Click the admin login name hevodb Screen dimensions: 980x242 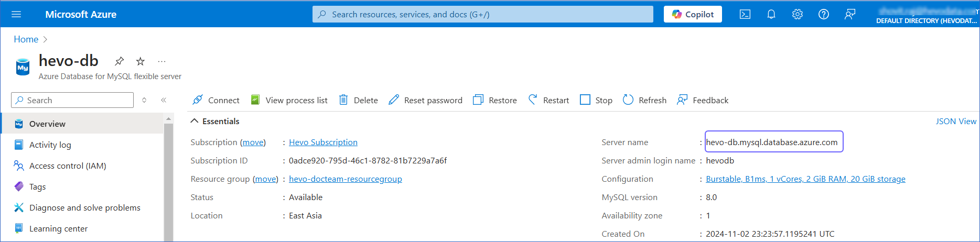tap(720, 160)
